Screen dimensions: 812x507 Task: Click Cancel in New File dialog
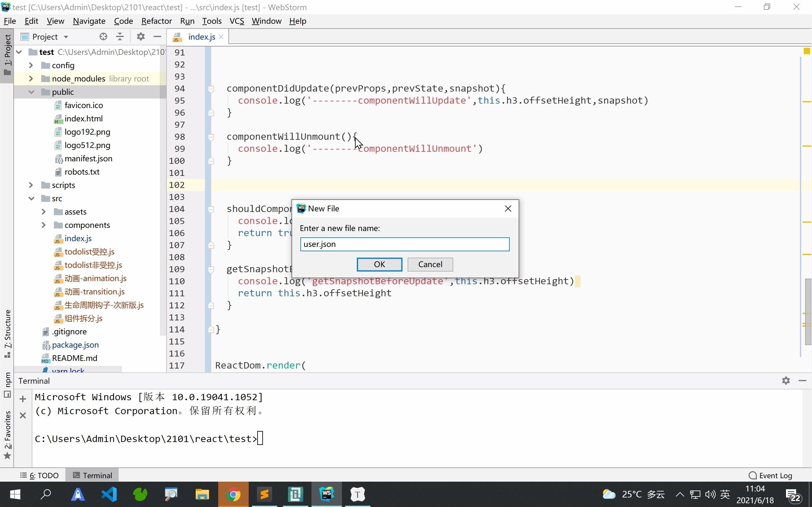(430, 264)
